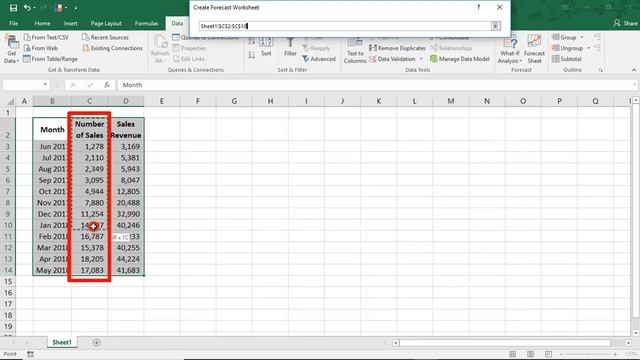
Task: Open the File menu tab
Action: pyautogui.click(x=13, y=23)
